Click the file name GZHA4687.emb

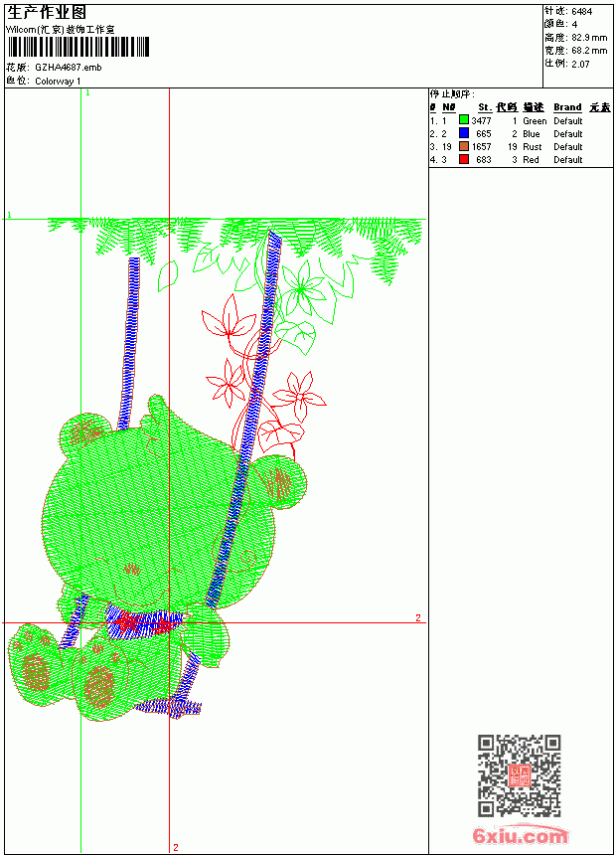coord(69,68)
